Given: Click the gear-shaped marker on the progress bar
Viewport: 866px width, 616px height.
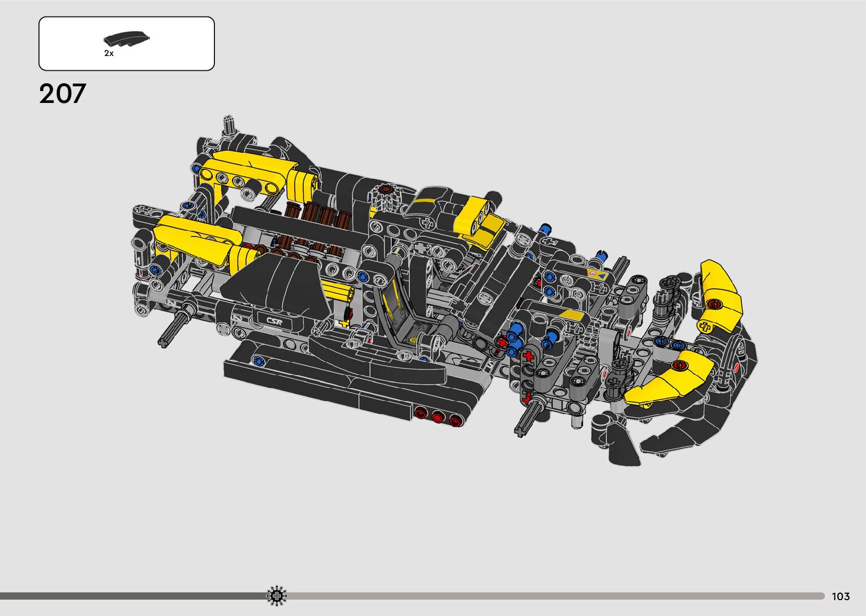Looking at the screenshot, I should [x=277, y=596].
